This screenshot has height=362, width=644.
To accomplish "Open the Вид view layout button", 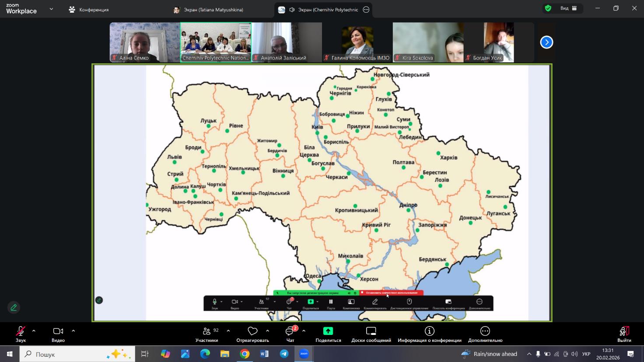I will point(568,8).
